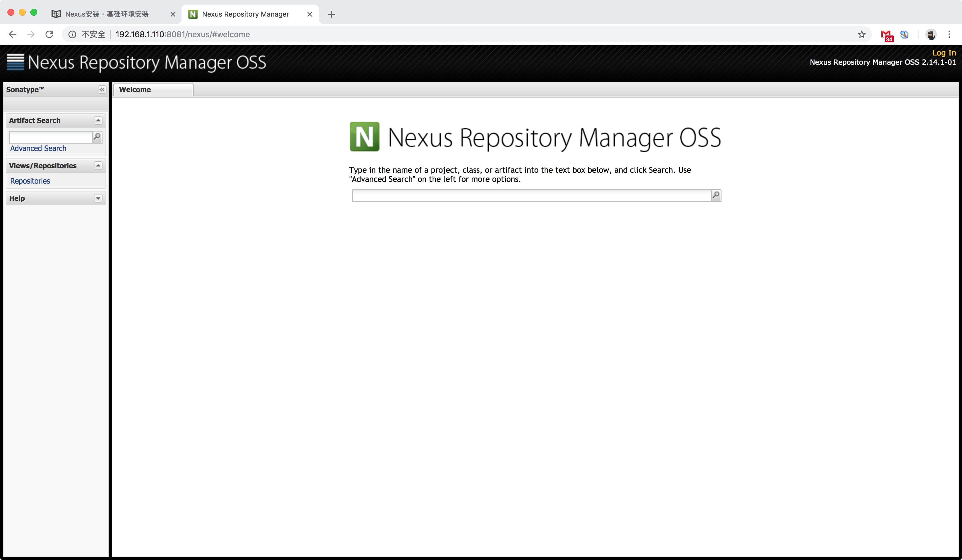Click the browser back arrow
The height and width of the screenshot is (560, 962).
[13, 34]
